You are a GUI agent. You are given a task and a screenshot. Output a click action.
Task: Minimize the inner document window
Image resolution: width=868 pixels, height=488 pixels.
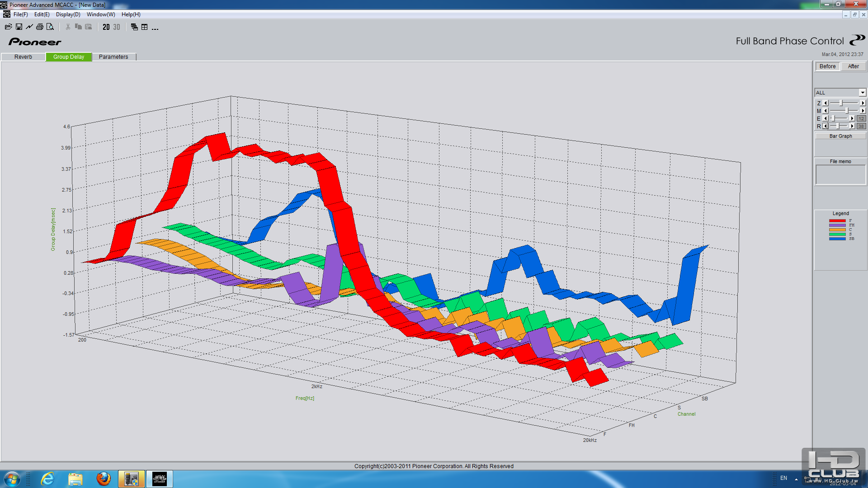(x=846, y=14)
